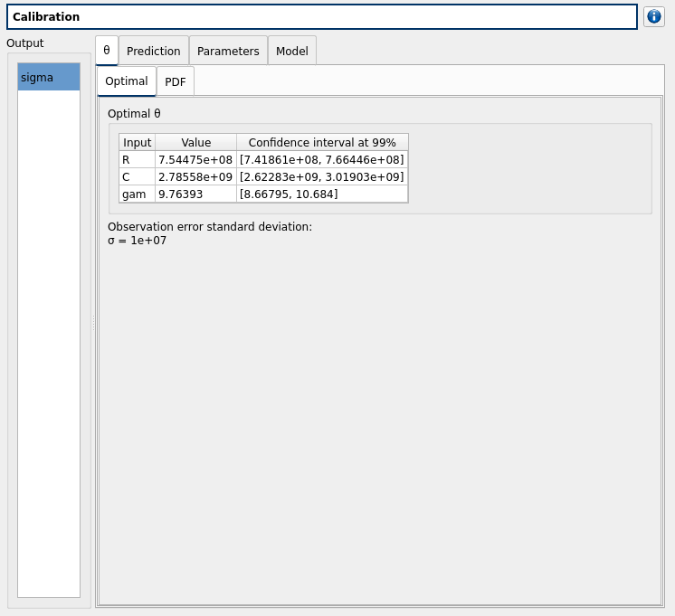Open the PDF sub-tab

point(176,82)
